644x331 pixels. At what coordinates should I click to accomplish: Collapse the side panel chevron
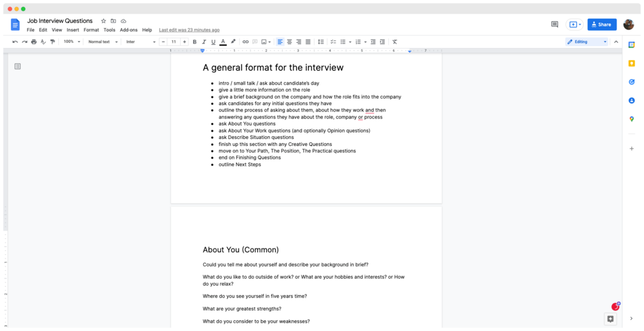tap(632, 318)
